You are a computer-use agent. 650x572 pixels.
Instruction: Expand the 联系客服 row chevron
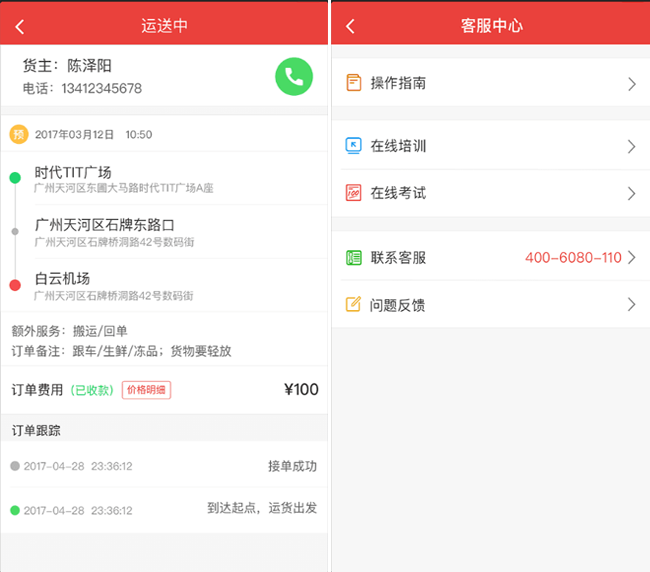pos(632,257)
